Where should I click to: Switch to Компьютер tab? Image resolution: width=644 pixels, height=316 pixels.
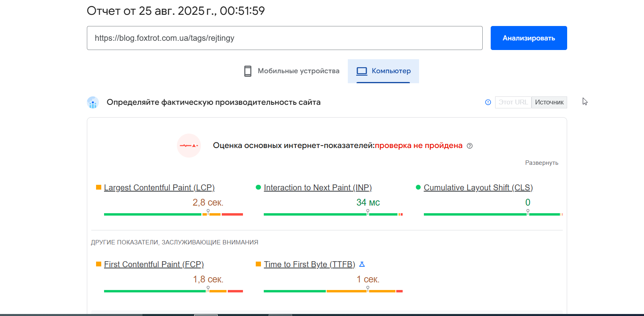pyautogui.click(x=383, y=71)
